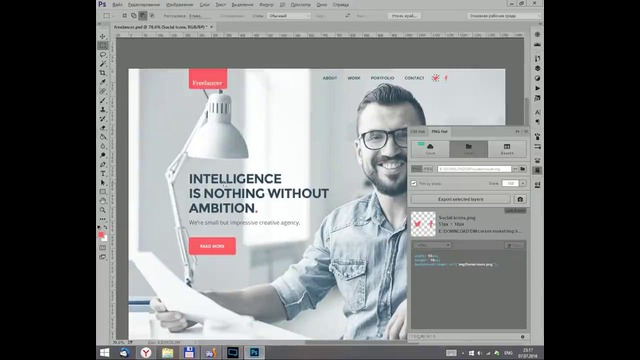Select the Brush tool
Viewport: 640px width, 360px height.
tap(103, 100)
